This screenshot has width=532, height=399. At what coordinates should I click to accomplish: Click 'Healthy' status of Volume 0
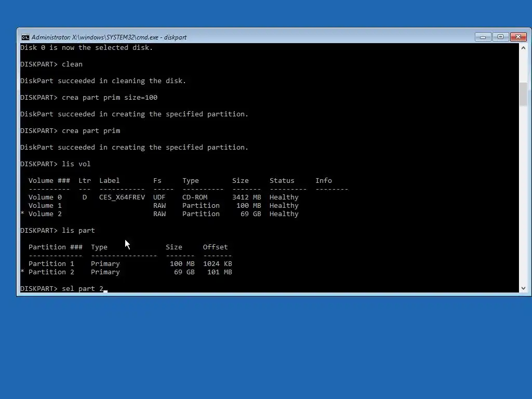284,197
